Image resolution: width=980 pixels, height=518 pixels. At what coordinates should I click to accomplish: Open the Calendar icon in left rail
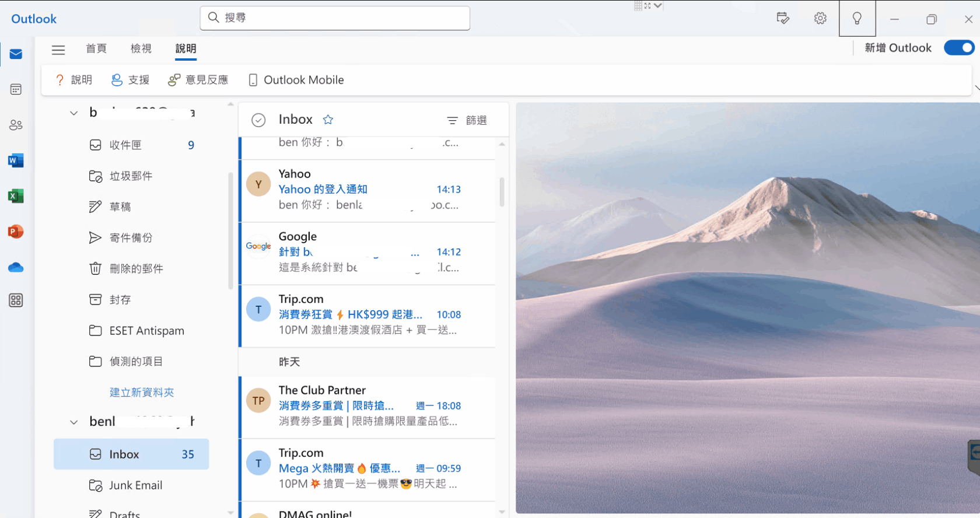(16, 89)
